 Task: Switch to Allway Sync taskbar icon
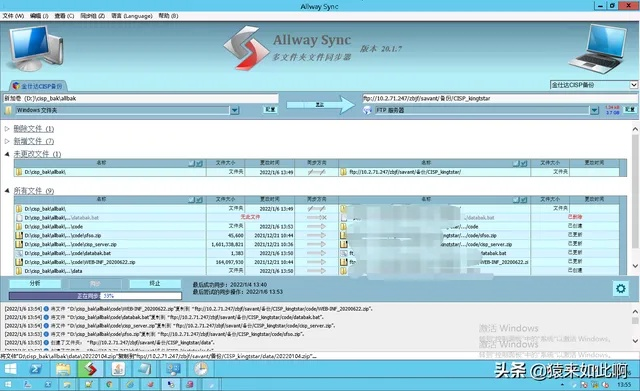tap(91, 369)
